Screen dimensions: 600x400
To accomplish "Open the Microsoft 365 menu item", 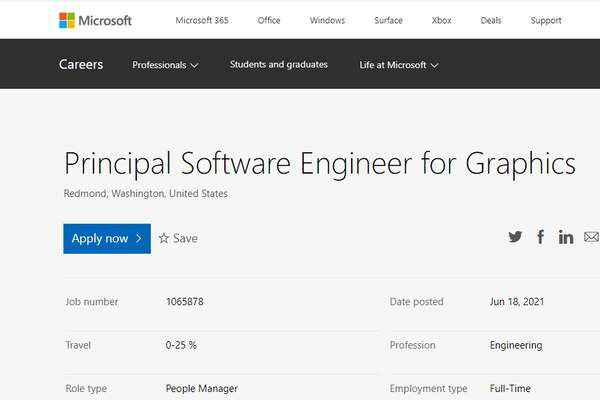I will [202, 20].
